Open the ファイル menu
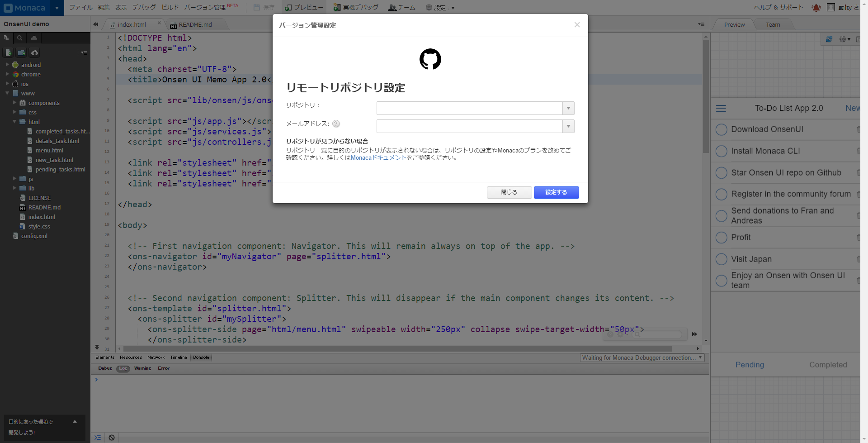This screenshot has width=868, height=443. click(x=81, y=8)
